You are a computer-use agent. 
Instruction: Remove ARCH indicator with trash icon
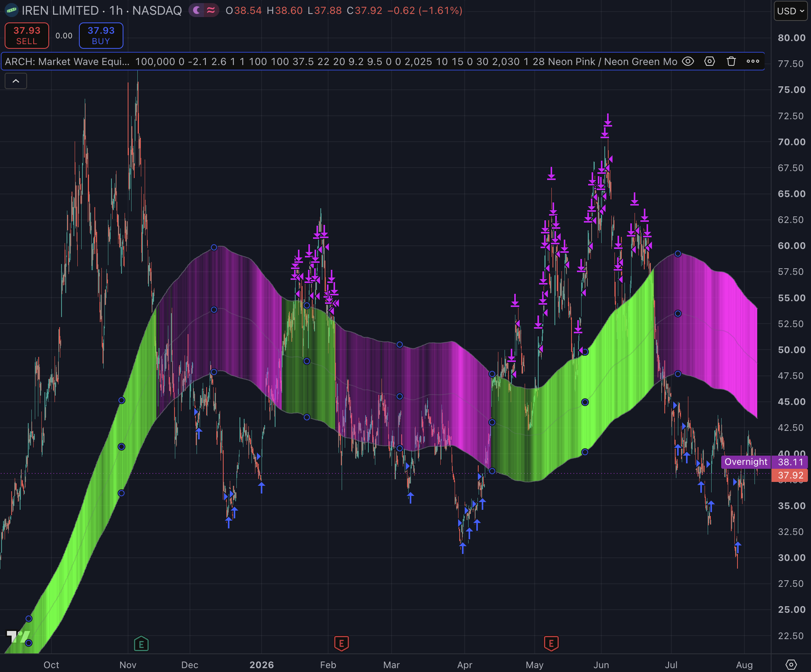731,62
